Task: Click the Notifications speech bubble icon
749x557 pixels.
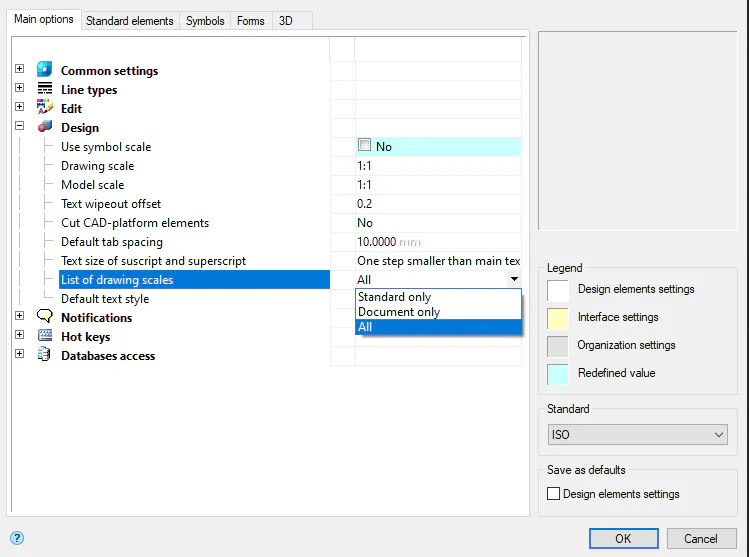Action: tap(44, 316)
